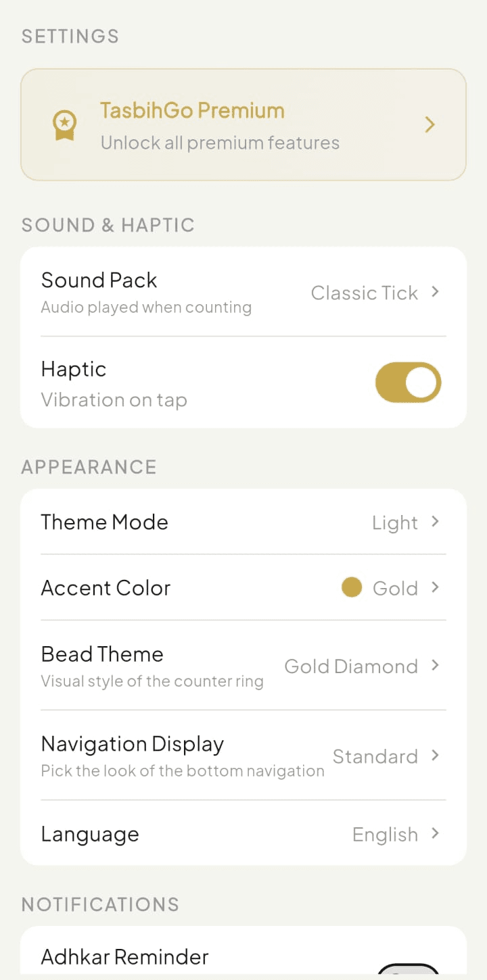Tap Unlock all premium features text
Viewport: 487px width, 980px height.
tap(220, 143)
